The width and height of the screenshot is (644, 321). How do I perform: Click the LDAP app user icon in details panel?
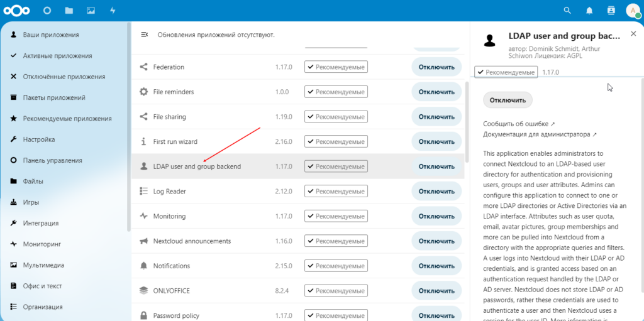pyautogui.click(x=489, y=41)
